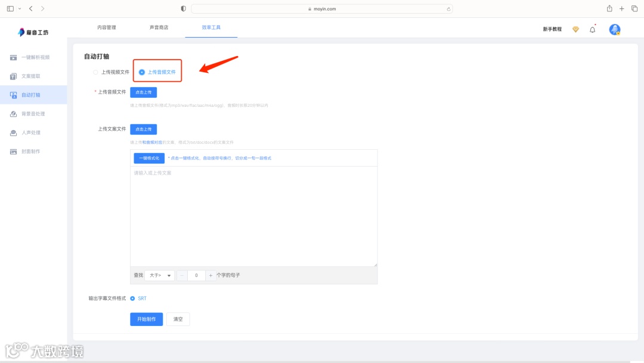The height and width of the screenshot is (363, 644).
Task: Click the character count number field
Action: pos(196,275)
